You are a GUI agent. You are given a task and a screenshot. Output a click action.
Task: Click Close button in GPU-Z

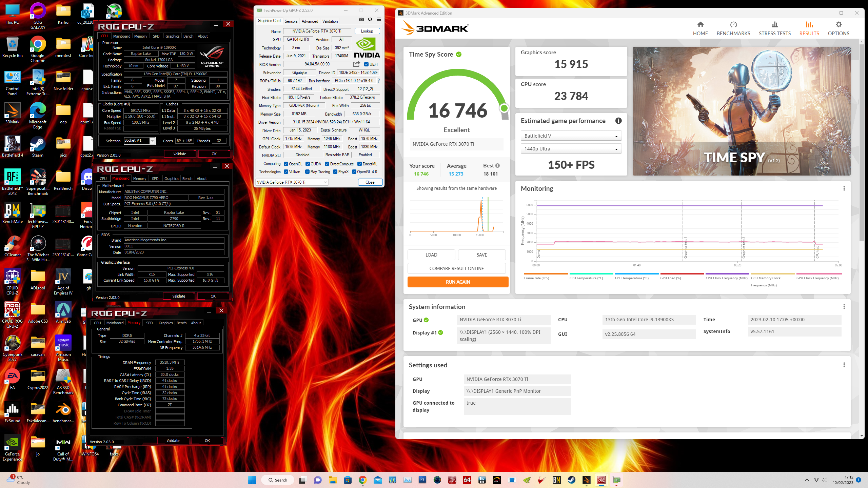coord(370,182)
